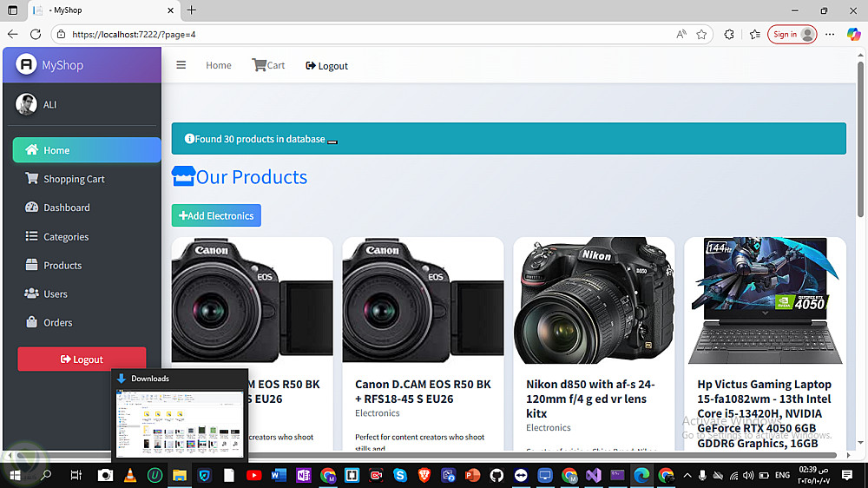
Task: Click the ENG language indicator
Action: pyautogui.click(x=782, y=475)
